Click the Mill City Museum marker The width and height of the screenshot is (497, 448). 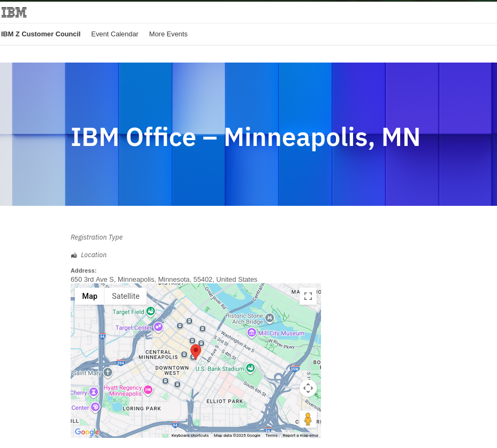tap(251, 333)
